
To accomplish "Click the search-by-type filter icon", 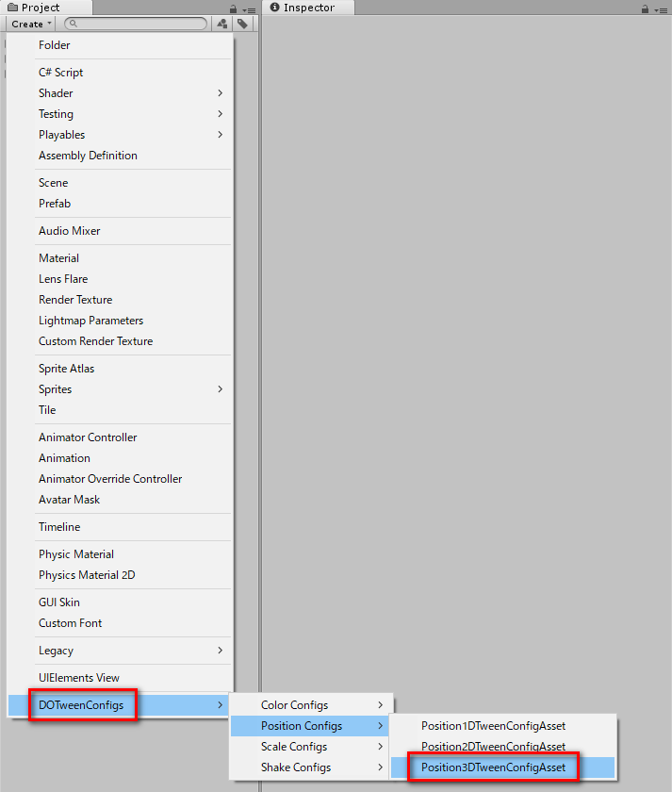I will point(221,24).
